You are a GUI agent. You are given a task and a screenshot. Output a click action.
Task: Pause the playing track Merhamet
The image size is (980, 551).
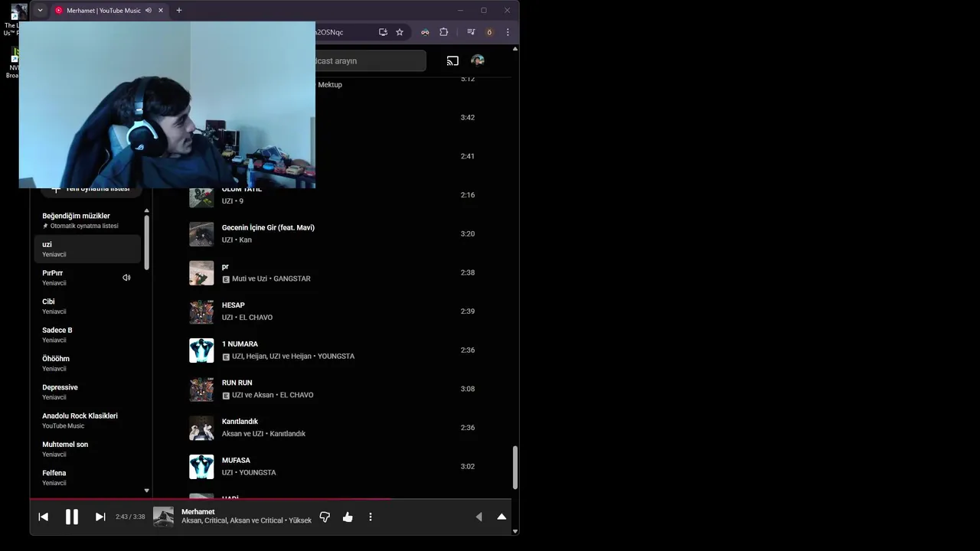pyautogui.click(x=71, y=517)
